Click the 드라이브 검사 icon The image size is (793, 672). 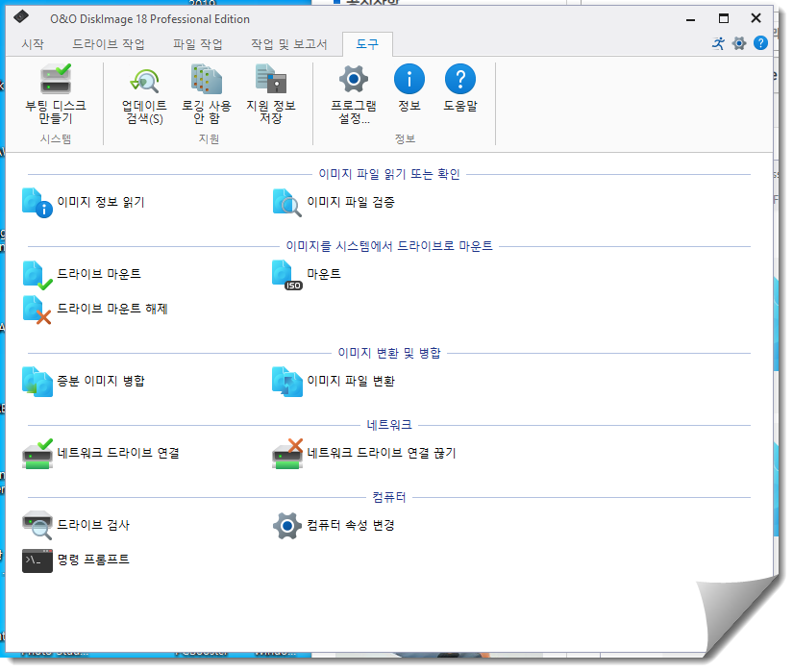[x=37, y=525]
